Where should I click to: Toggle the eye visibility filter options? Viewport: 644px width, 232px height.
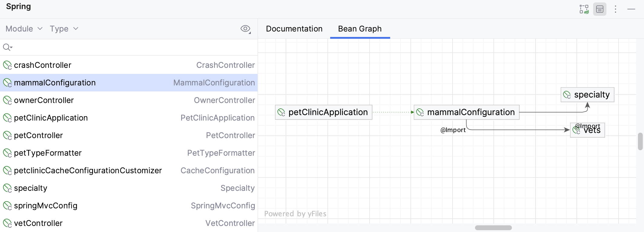coord(245,29)
